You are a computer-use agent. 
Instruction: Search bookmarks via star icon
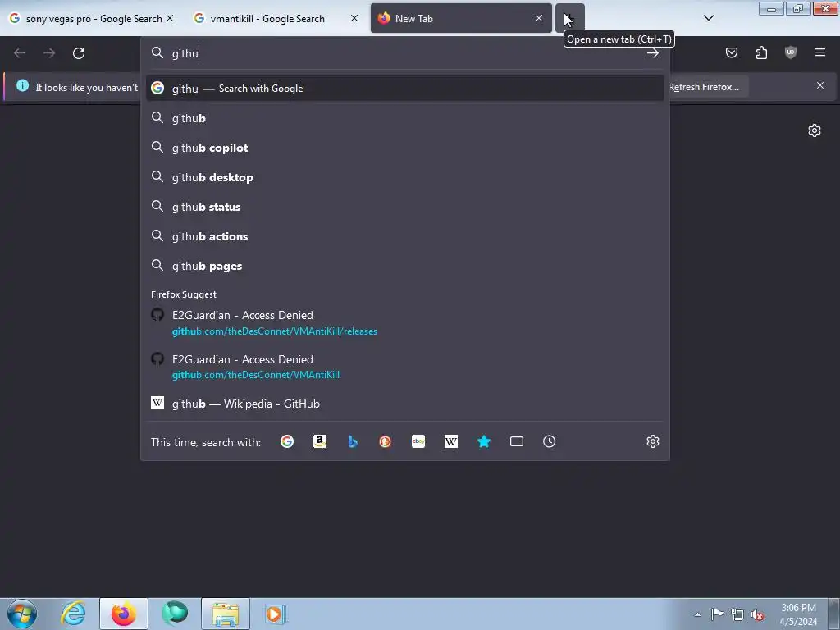(x=484, y=441)
